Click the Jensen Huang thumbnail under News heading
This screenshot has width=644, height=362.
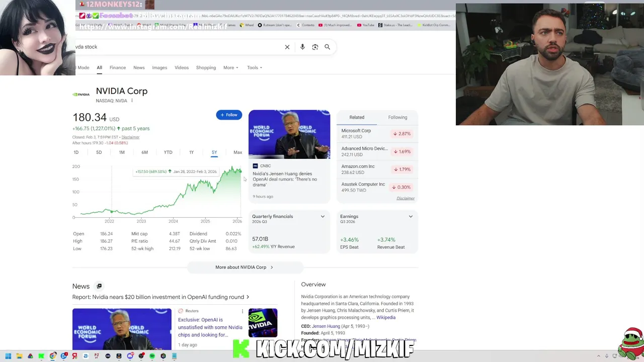pos(122,329)
